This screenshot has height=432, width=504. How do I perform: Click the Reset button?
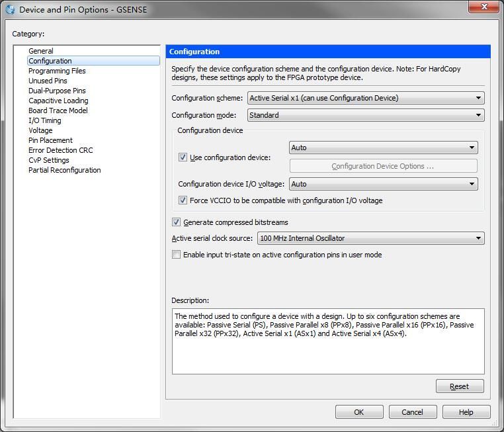coord(460,386)
